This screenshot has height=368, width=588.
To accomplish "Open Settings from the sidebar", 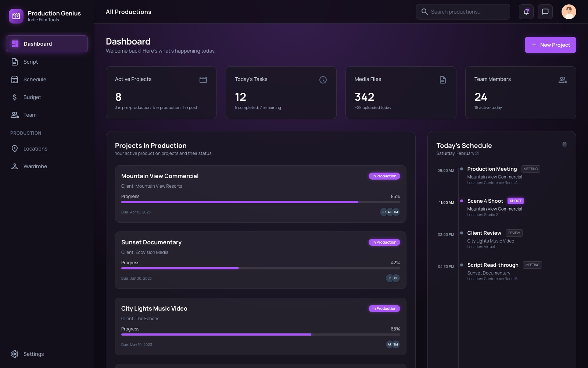I will [x=47, y=354].
